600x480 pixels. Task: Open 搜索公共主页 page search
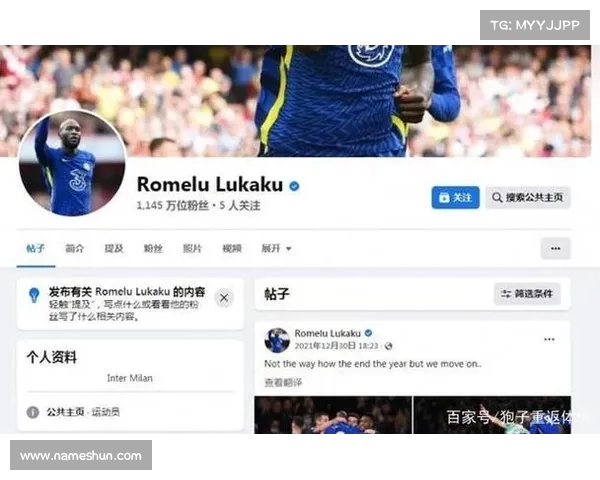(x=528, y=198)
